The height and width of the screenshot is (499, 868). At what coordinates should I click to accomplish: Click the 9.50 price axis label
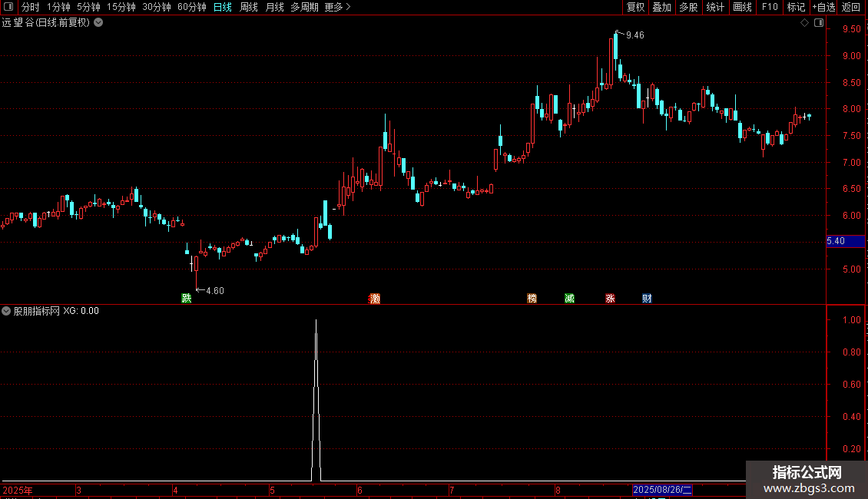point(851,29)
